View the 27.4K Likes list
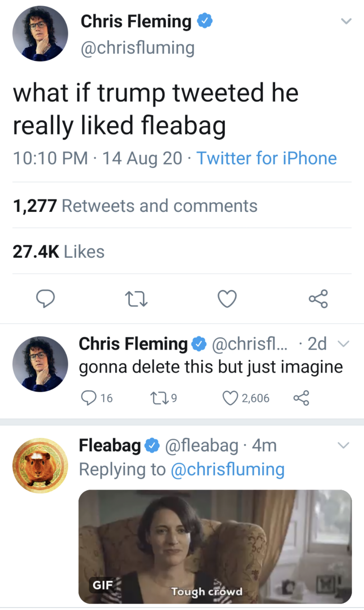364x610 pixels. tap(59, 252)
